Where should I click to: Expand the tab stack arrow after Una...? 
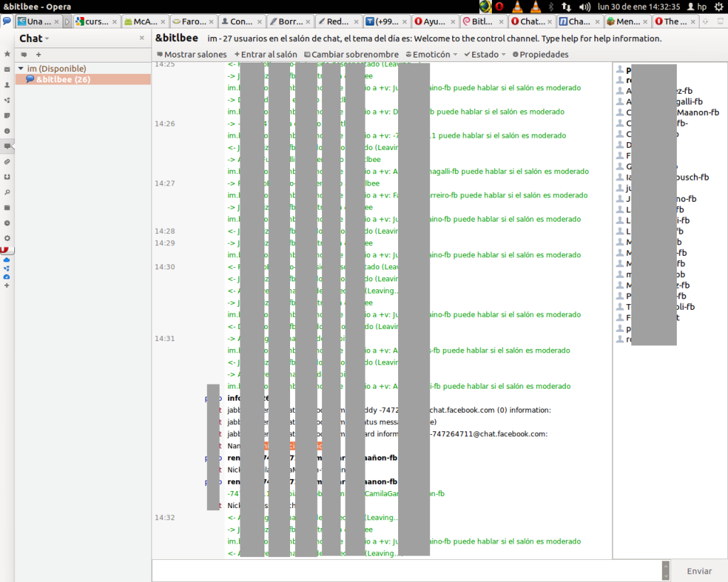(68, 21)
